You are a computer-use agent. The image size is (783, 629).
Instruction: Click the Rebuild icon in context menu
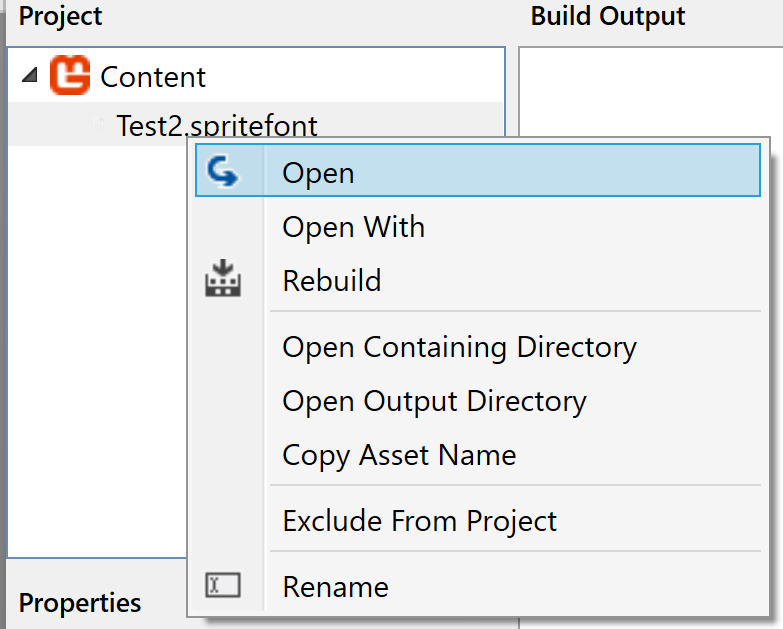click(x=222, y=280)
